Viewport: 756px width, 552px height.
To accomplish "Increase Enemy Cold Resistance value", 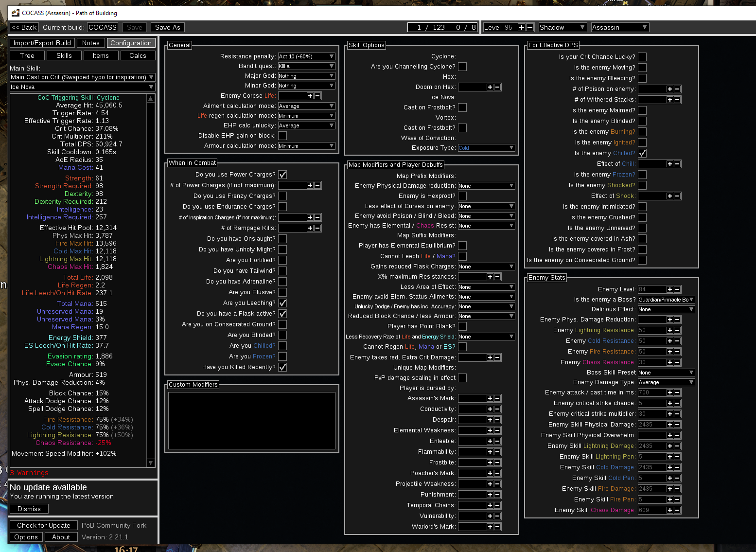I will [670, 341].
